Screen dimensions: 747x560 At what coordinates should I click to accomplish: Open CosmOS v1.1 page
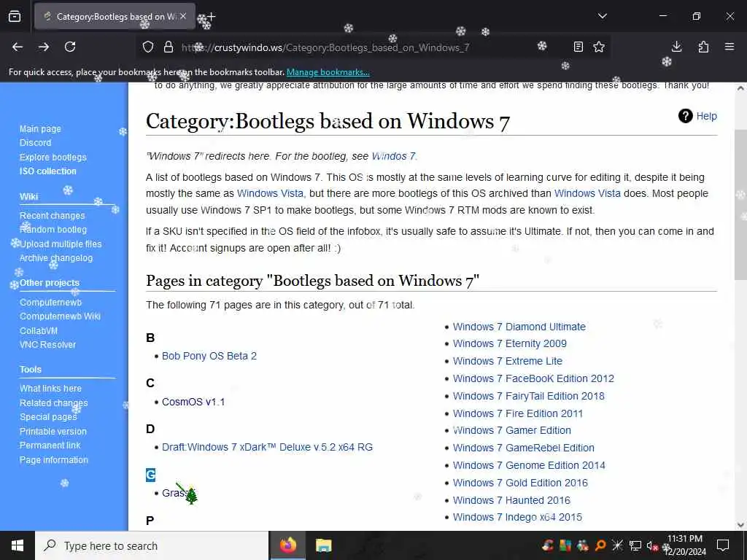pyautogui.click(x=193, y=402)
